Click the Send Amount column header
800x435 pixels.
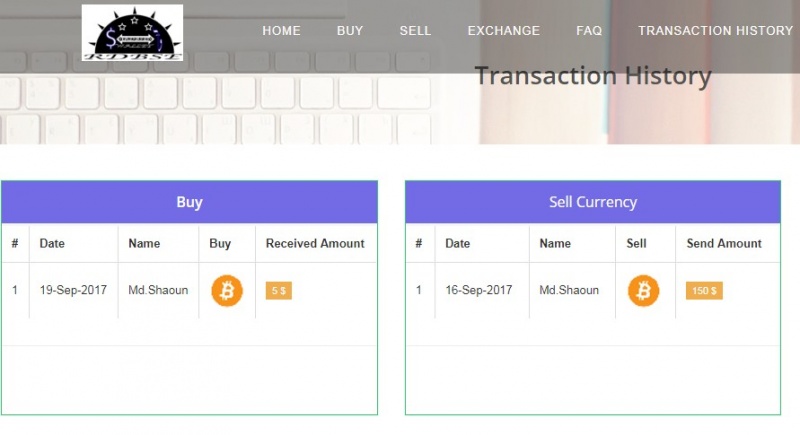pos(724,243)
